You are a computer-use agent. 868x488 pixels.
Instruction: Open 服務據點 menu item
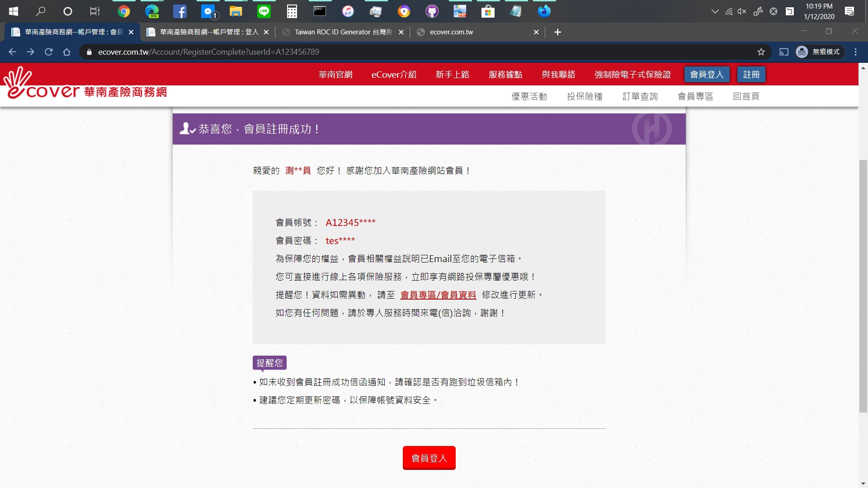[505, 75]
